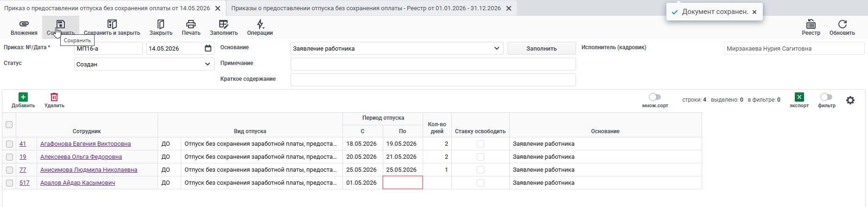Open the calendar picker for order date

click(x=208, y=48)
